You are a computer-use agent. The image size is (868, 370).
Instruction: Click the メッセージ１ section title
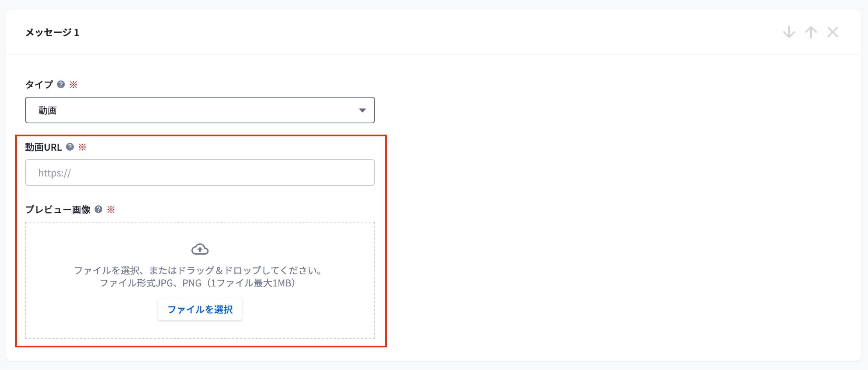point(52,33)
